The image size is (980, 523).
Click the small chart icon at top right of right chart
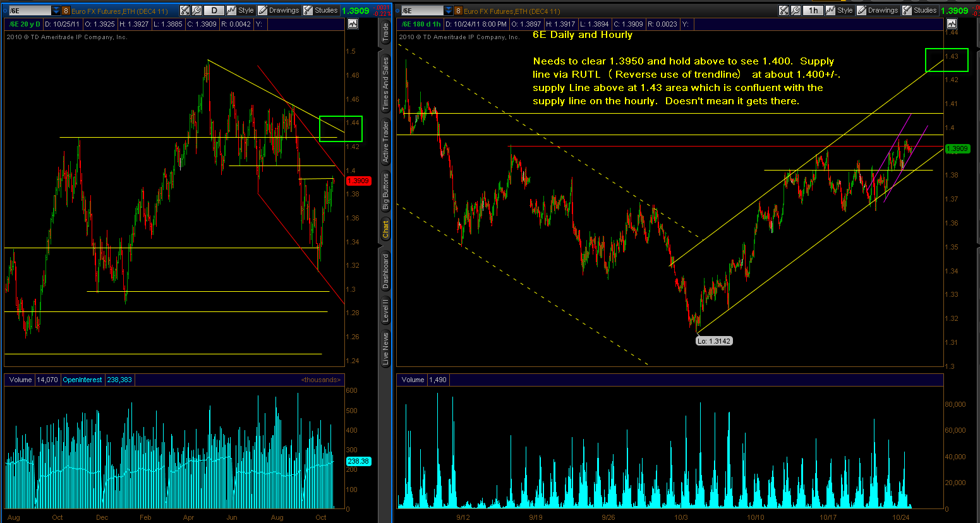coord(952,24)
